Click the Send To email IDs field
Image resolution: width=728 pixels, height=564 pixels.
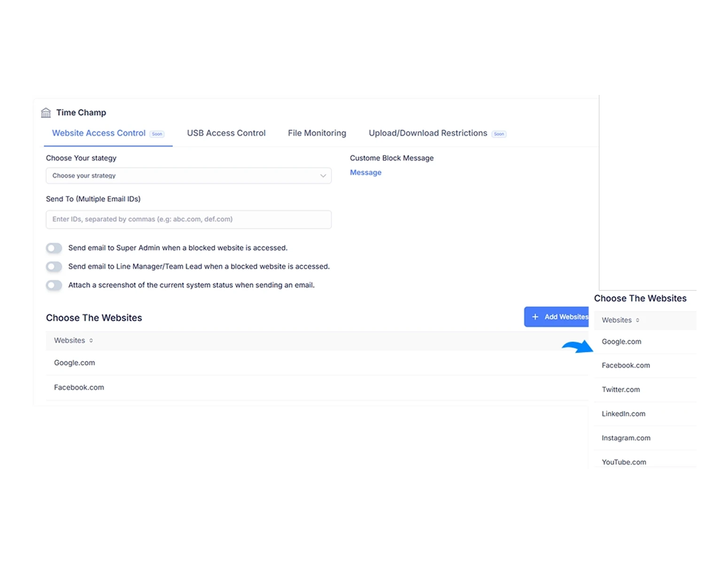(x=188, y=219)
